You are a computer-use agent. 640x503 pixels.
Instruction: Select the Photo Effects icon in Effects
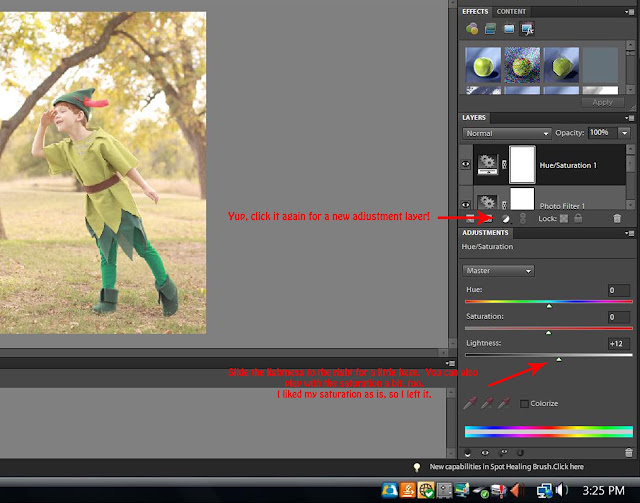coord(509,29)
